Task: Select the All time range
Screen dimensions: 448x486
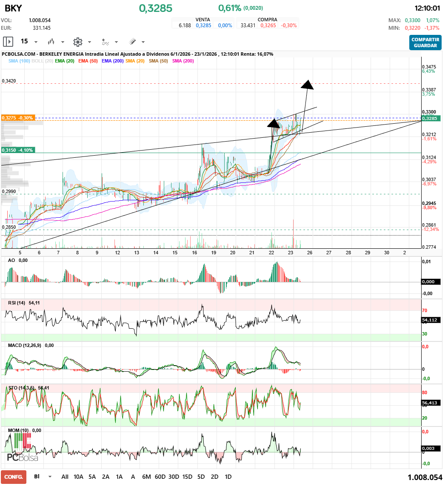Action: tap(65, 477)
